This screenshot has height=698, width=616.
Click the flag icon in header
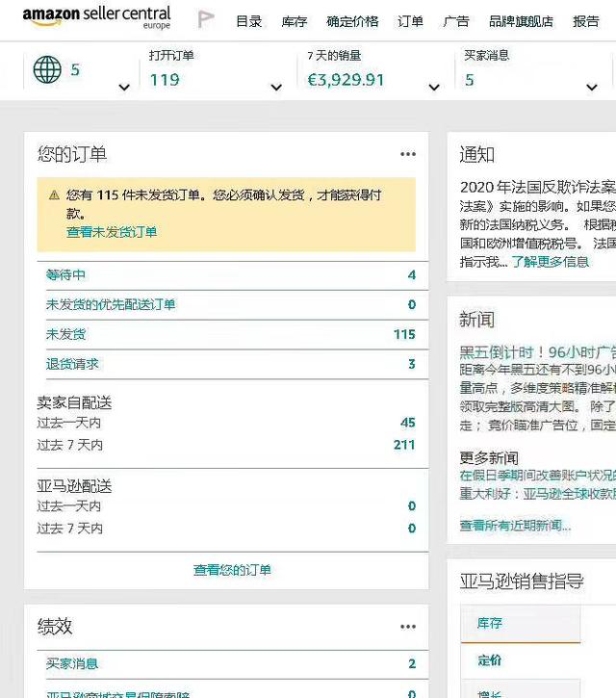click(206, 19)
